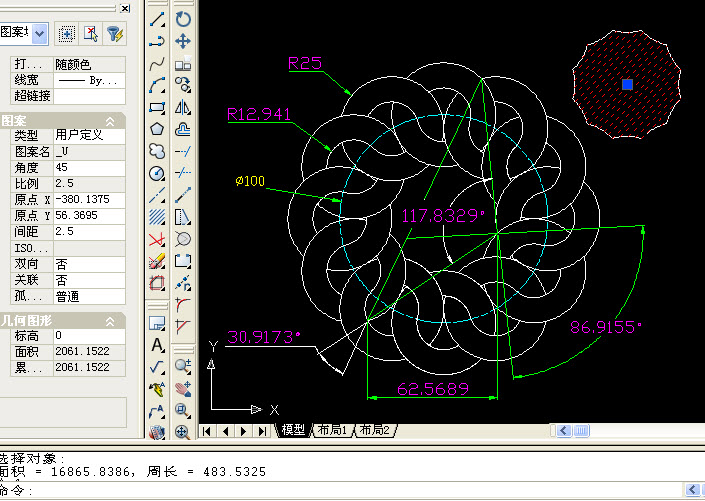This screenshot has height=501, width=705.
Task: Open the 类型 用户定义 dropdown
Action: point(89,135)
